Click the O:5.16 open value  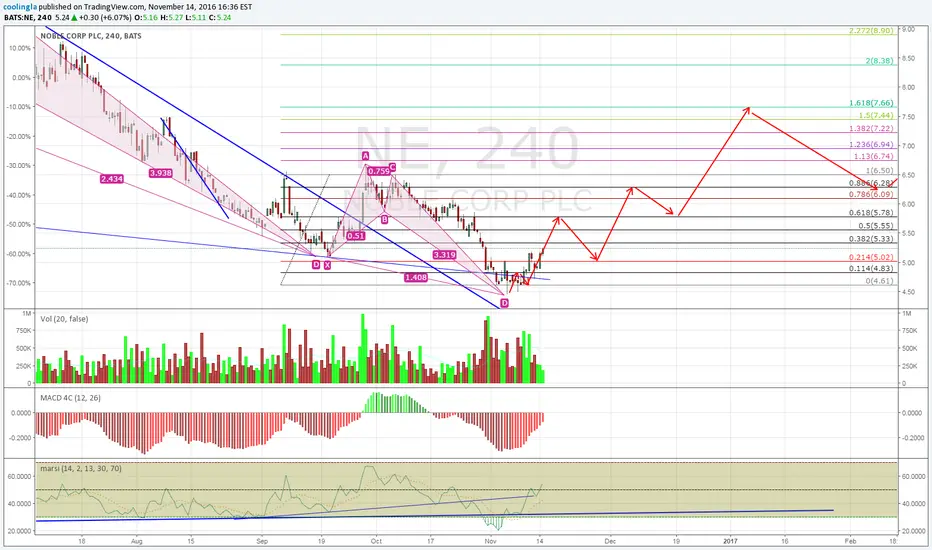(146, 17)
